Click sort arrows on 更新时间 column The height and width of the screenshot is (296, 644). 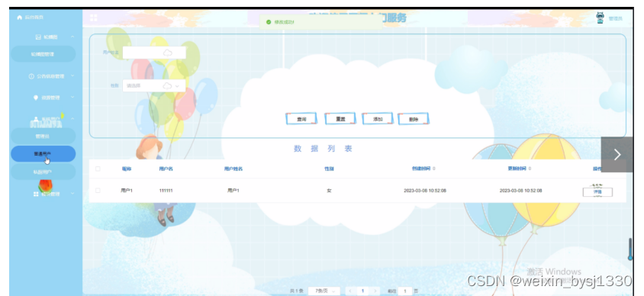(530, 169)
